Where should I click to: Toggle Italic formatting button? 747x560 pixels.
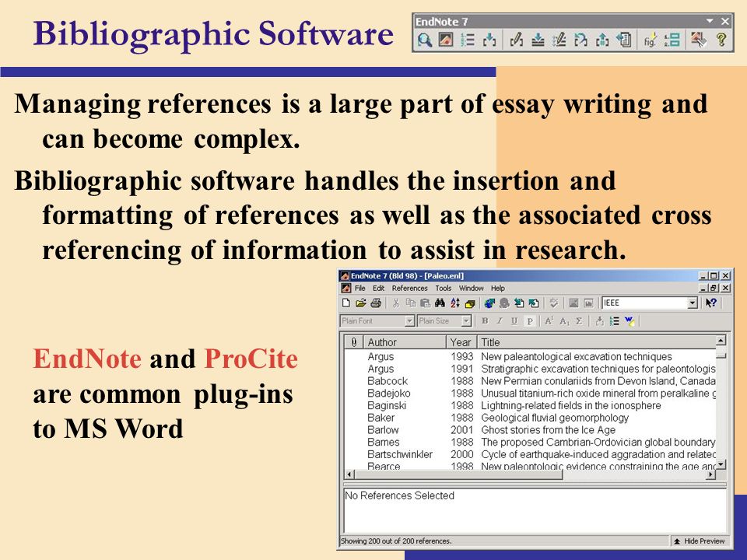click(500, 321)
